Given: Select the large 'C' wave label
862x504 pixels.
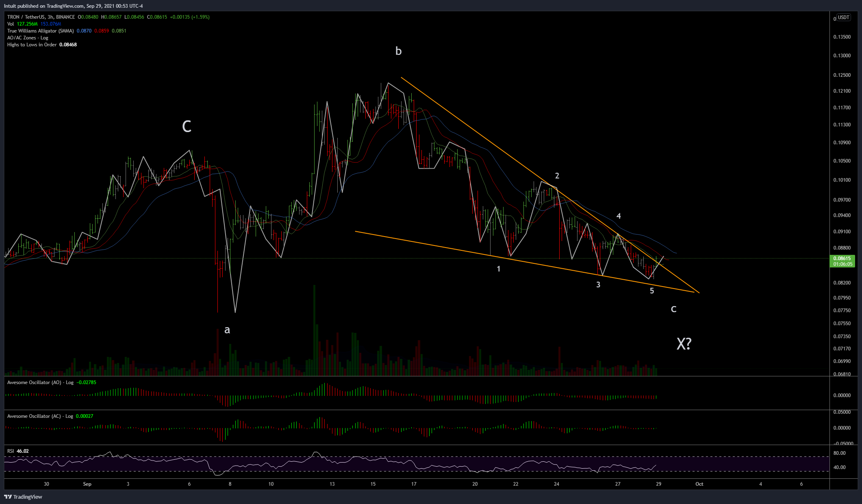Looking at the screenshot, I should [187, 126].
